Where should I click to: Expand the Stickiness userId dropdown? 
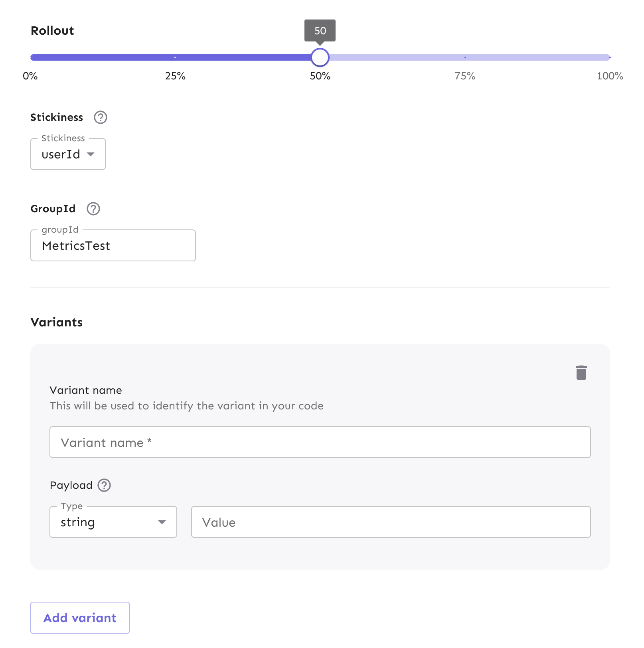68,154
